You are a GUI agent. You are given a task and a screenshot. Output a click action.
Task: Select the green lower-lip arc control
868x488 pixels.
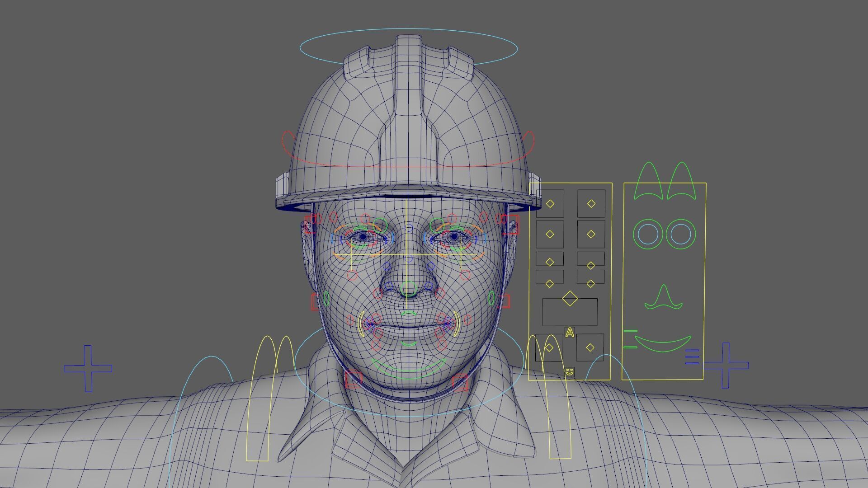[x=409, y=344]
